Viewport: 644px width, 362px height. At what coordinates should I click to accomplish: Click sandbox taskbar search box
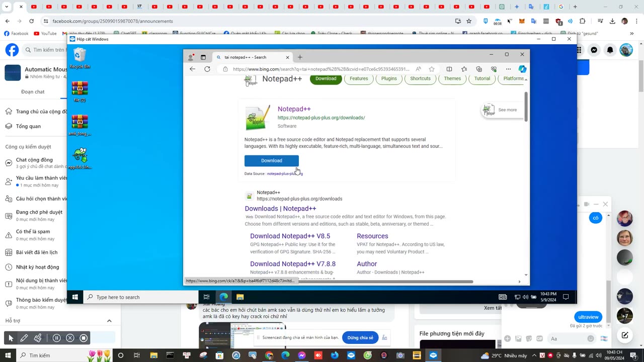click(x=140, y=297)
